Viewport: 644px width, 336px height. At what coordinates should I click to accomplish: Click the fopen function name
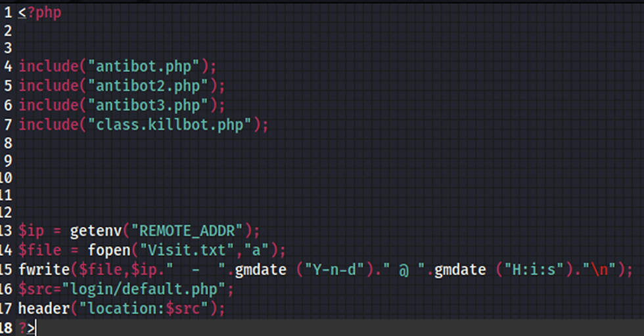(x=109, y=250)
